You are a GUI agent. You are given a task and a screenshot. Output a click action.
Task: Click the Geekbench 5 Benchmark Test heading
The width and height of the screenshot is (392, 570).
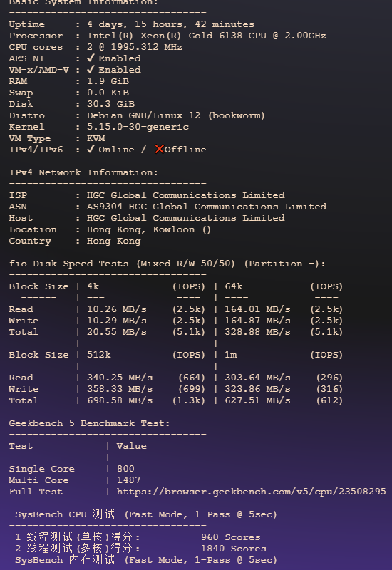click(89, 423)
